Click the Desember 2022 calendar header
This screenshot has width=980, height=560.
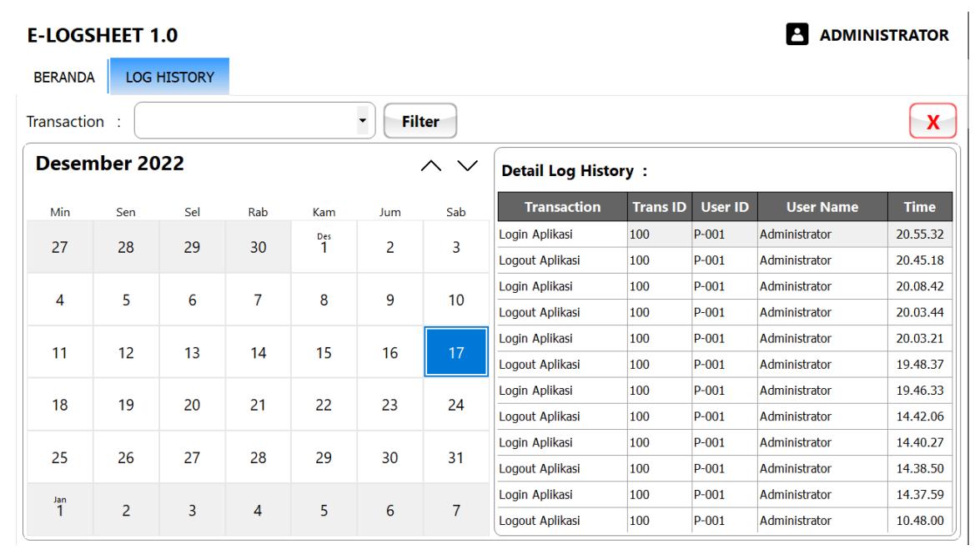[110, 164]
